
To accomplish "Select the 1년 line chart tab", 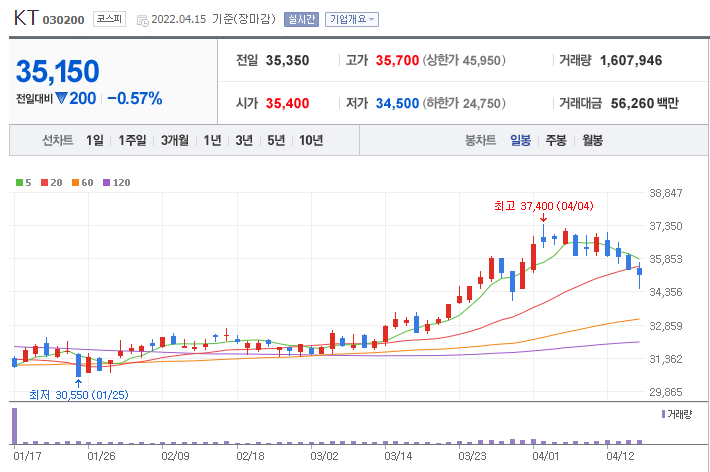I will coord(212,140).
